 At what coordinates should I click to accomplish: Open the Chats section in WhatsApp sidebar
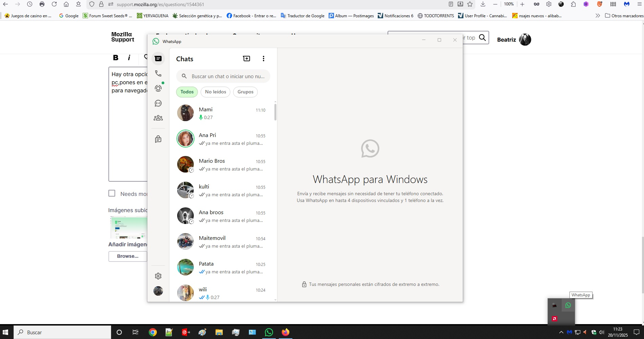tap(158, 59)
